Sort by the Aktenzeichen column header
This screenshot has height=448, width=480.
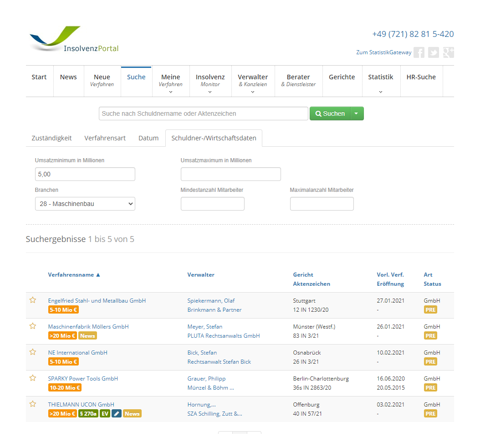tap(311, 284)
